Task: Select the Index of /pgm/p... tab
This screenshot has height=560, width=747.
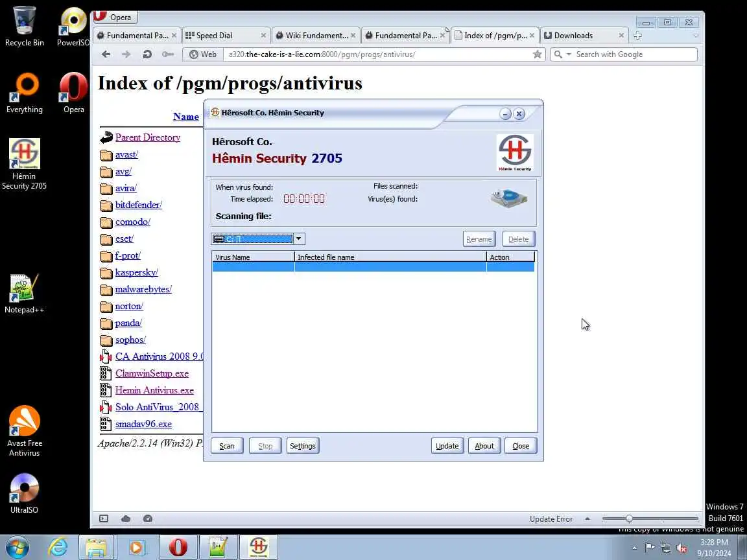Action: point(495,35)
